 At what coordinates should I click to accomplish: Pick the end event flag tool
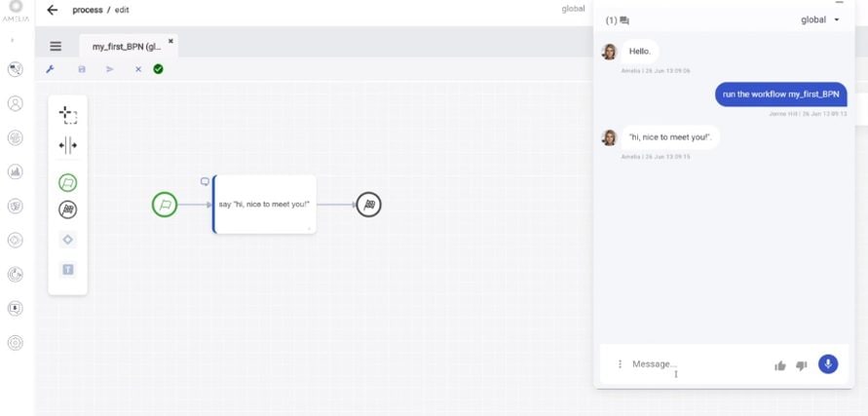[68, 208]
